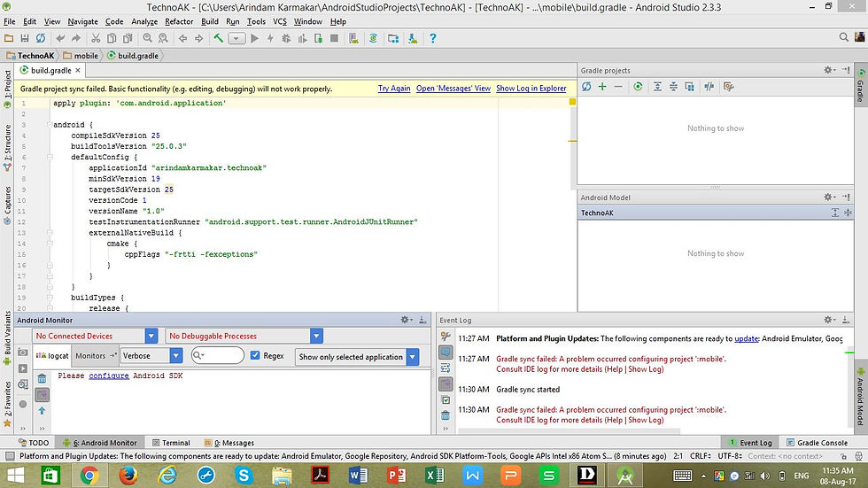Toggle the Regex checkbox
This screenshot has height=488, width=868.
pos(255,355)
